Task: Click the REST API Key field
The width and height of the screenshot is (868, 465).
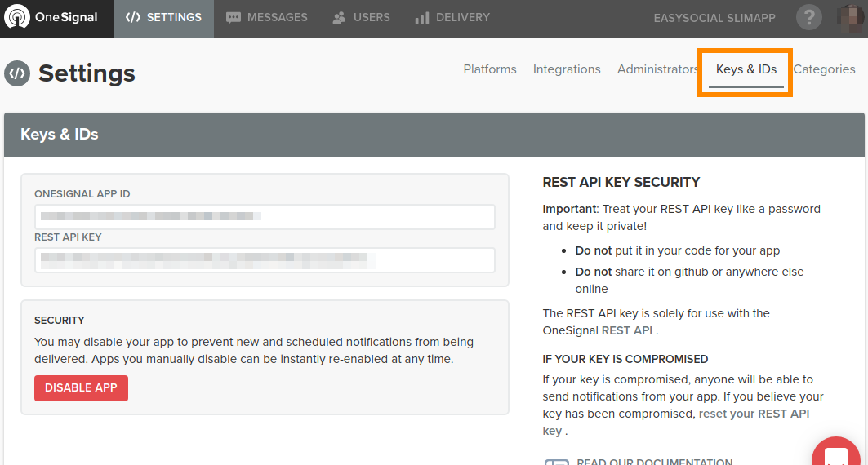Action: (x=265, y=260)
